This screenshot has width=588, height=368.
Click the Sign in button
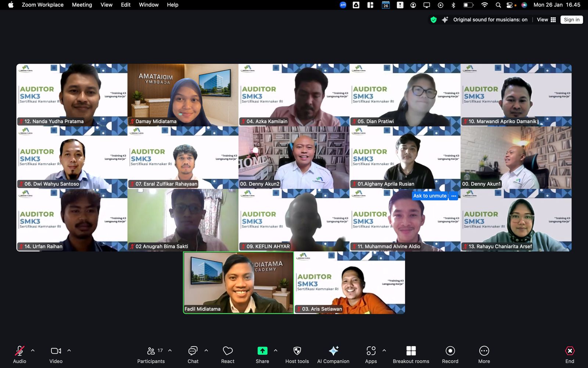pyautogui.click(x=571, y=20)
